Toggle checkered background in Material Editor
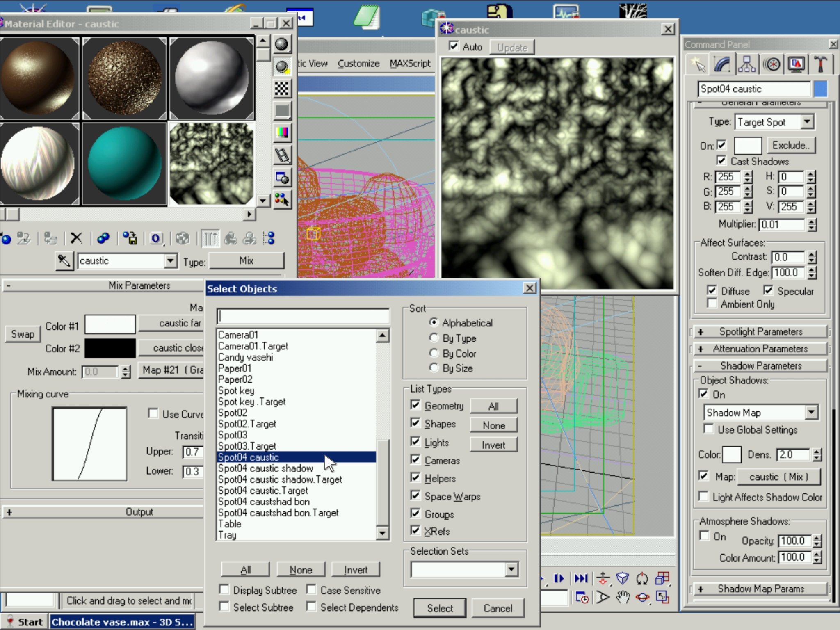This screenshot has height=630, width=840. pos(282,89)
